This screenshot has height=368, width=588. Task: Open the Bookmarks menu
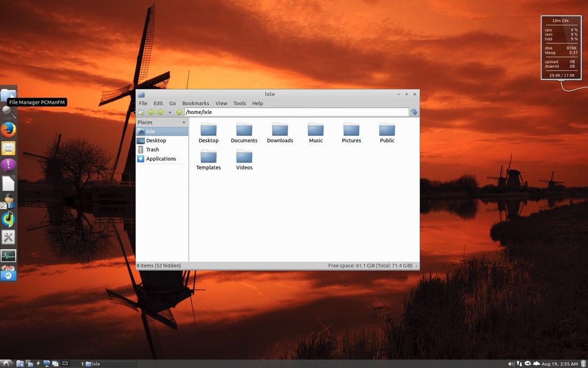[x=195, y=103]
